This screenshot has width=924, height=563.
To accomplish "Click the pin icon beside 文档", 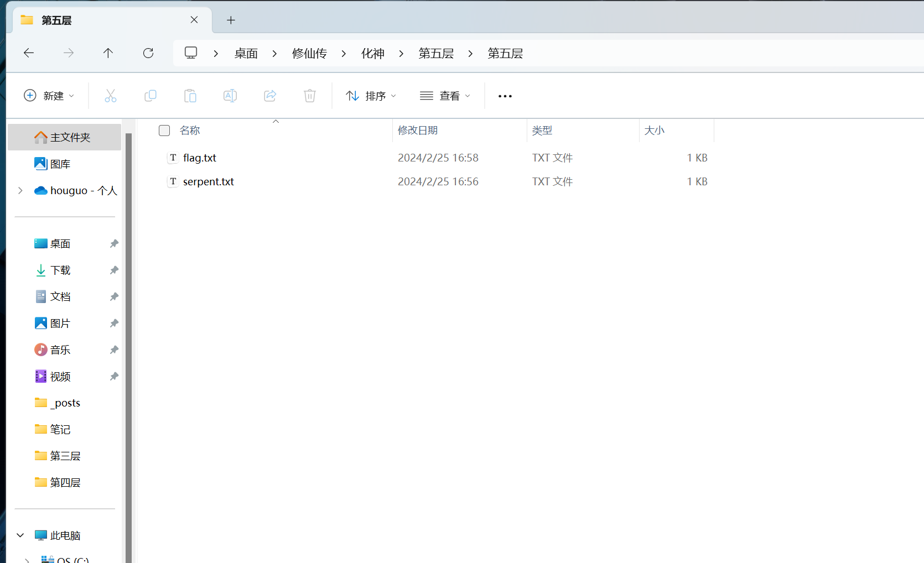I will pos(114,296).
